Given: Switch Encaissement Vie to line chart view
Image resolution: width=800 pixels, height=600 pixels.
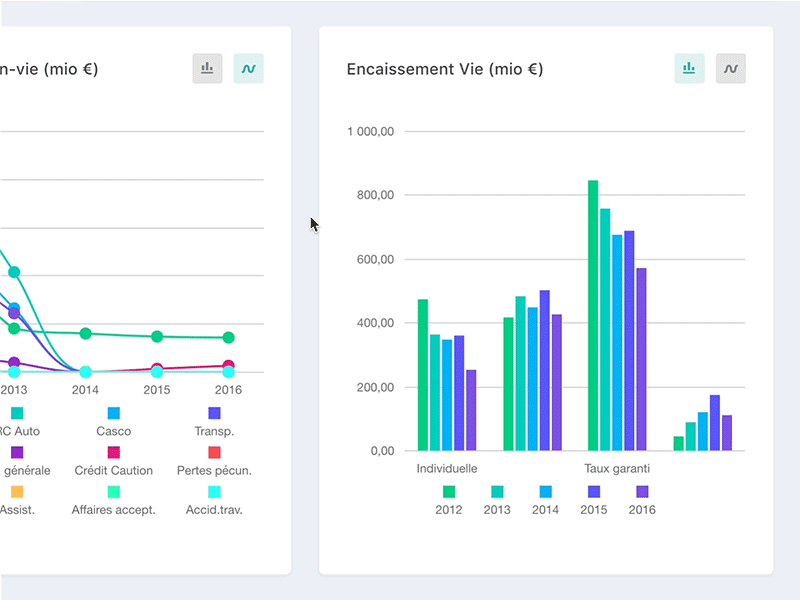Looking at the screenshot, I should click(731, 68).
